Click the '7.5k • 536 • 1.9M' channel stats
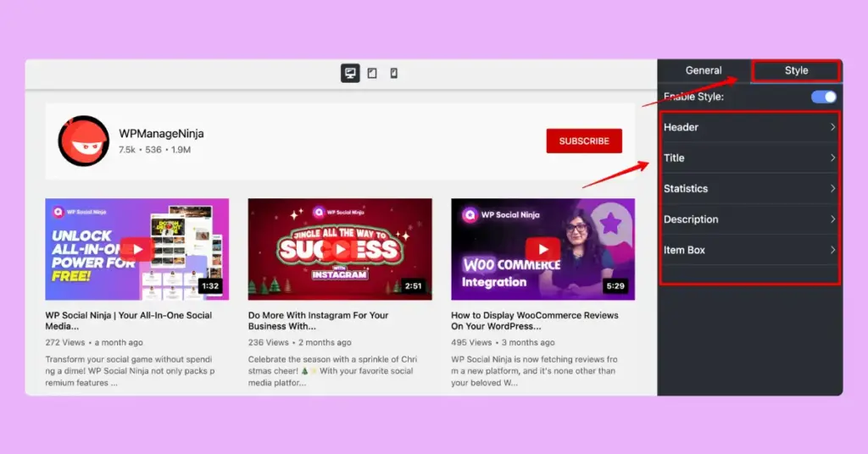This screenshot has height=454, width=868. point(154,150)
